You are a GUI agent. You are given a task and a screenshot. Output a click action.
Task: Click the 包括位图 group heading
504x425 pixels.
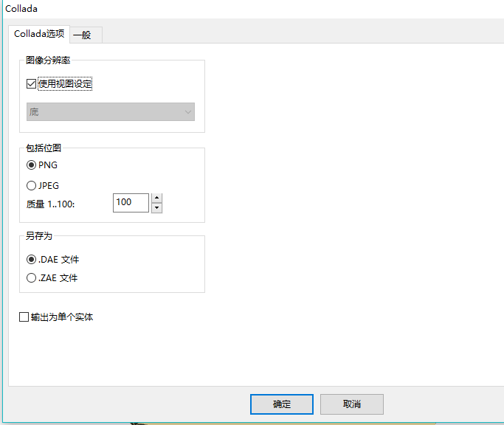[x=43, y=148]
